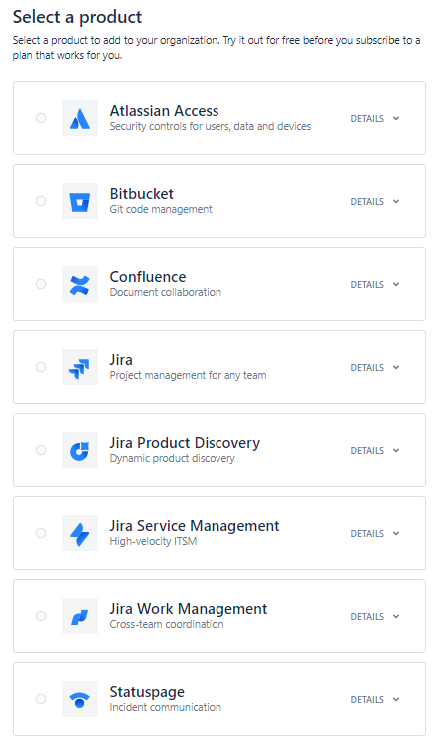Click the Jira Work Management title
Viewport: 435px width, 745px height.
pyautogui.click(x=188, y=609)
